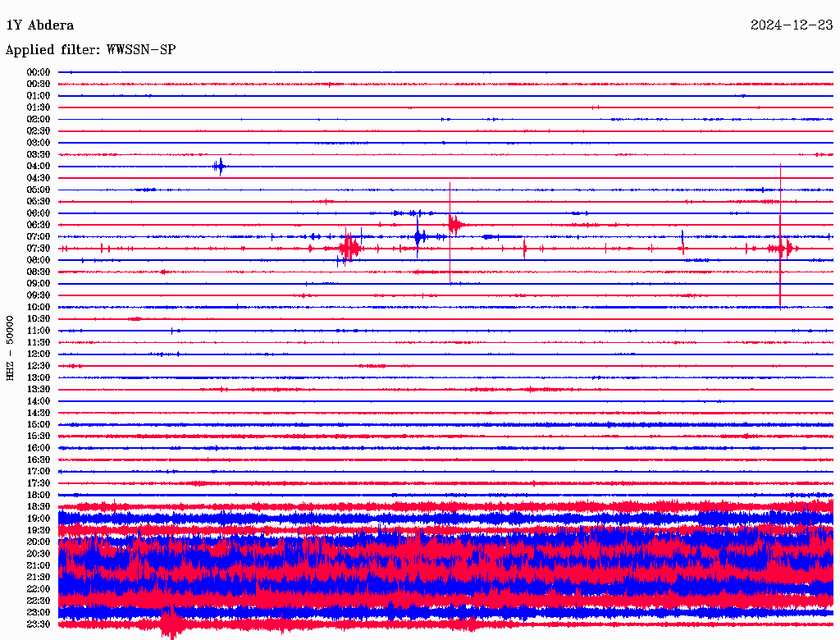Click the tall red spike on 06:30 trace
The width and height of the screenshot is (840, 640).
[x=450, y=232]
